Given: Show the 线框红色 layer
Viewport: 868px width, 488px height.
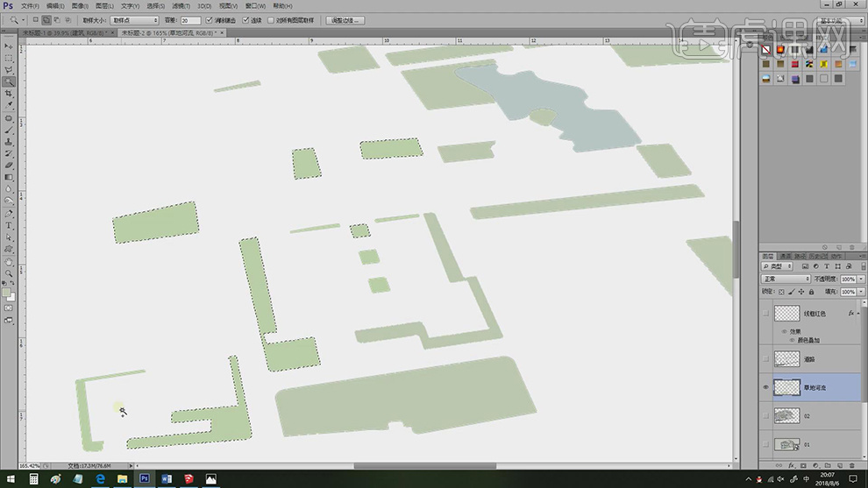Looking at the screenshot, I should [x=765, y=313].
